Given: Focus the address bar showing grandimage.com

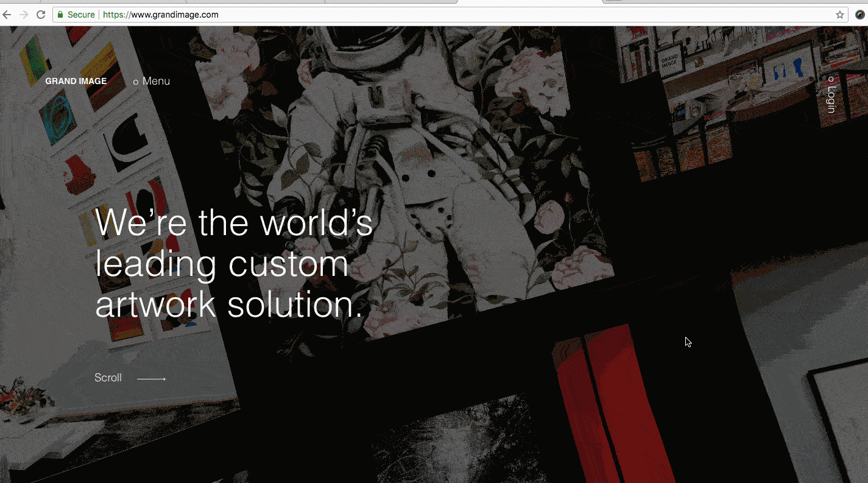Looking at the screenshot, I should (x=451, y=15).
